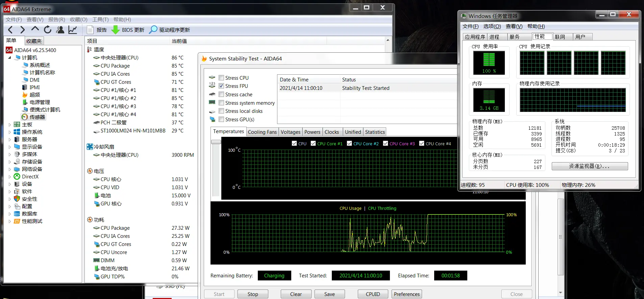The width and height of the screenshot is (644, 299).
Task: Click the Save button
Action: (329, 294)
